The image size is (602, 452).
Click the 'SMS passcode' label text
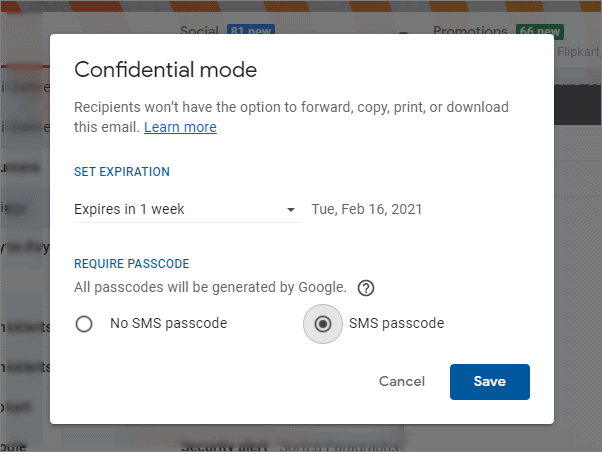point(396,323)
